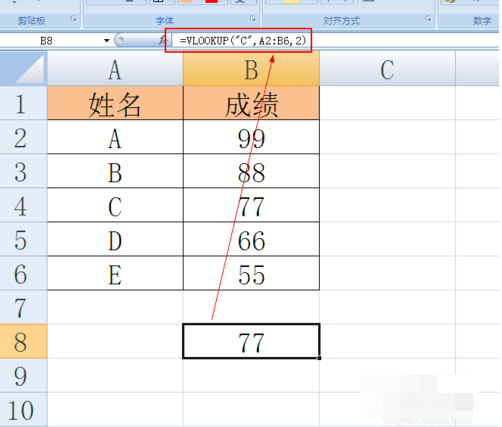Image resolution: width=502 pixels, height=427 pixels.
Task: Select row 4 header
Action: click(x=23, y=205)
